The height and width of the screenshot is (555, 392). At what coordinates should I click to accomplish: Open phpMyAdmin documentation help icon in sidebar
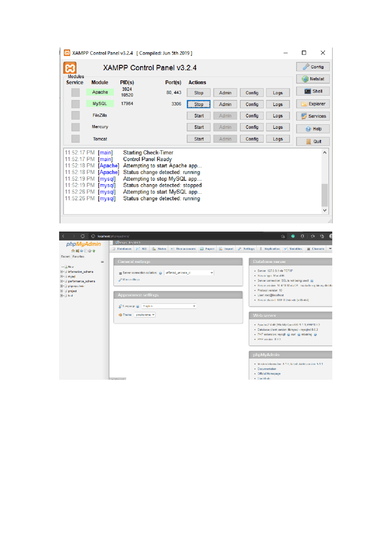coord(81,251)
